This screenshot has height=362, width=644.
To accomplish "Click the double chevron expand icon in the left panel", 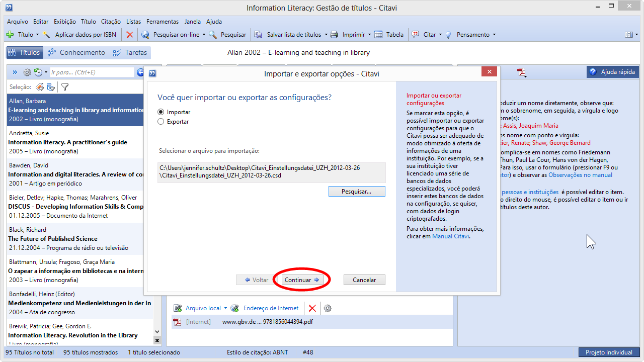I will click(x=15, y=72).
